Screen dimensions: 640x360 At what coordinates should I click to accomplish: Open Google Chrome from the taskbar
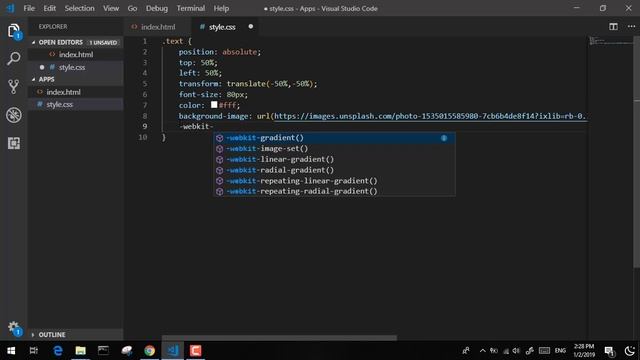coord(149,351)
